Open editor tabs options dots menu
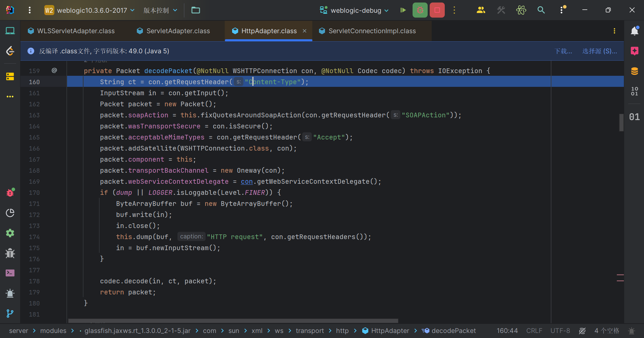644x338 pixels. coord(614,31)
